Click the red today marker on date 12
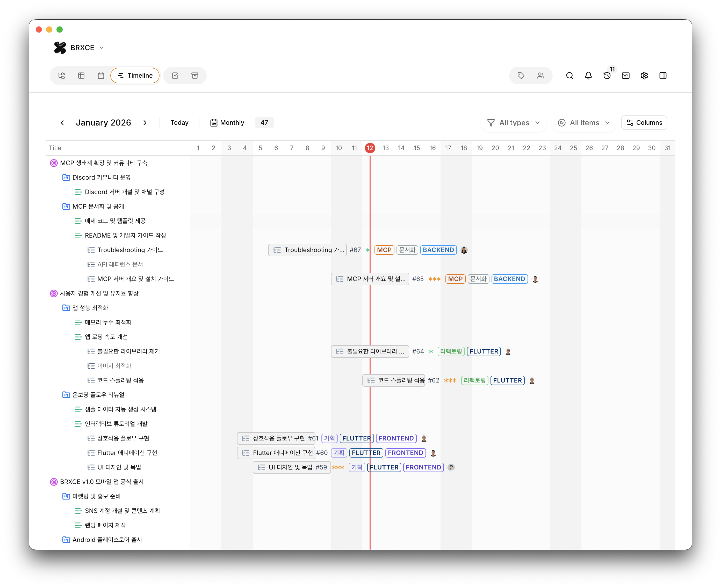This screenshot has height=588, width=721. pos(370,148)
